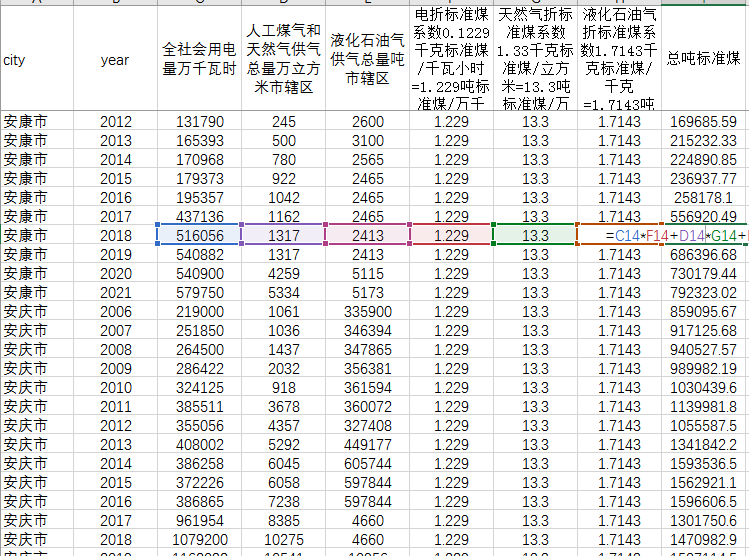Screen dimensions: 749x556
Task: Click cell 1079200 for 安庆市 2018
Action: 200,540
